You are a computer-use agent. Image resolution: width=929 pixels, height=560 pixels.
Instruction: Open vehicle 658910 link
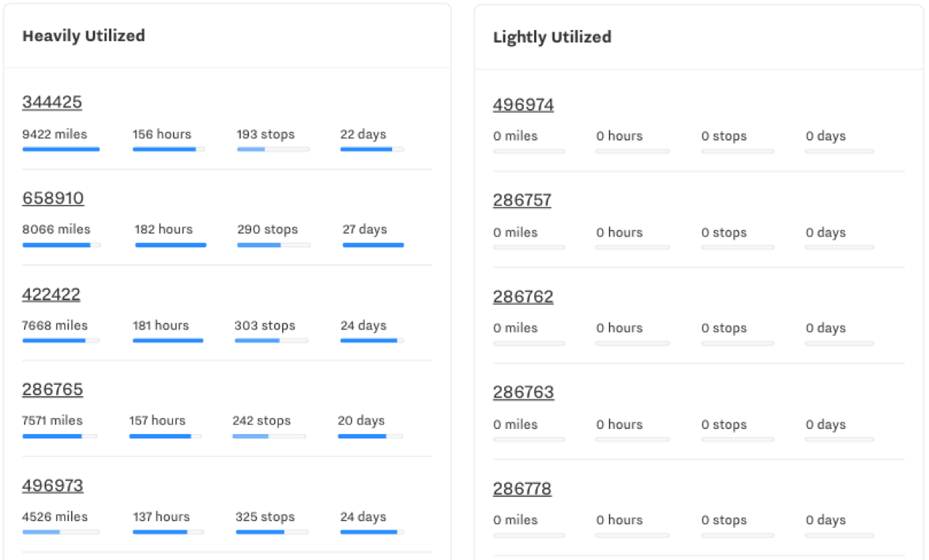(x=53, y=198)
